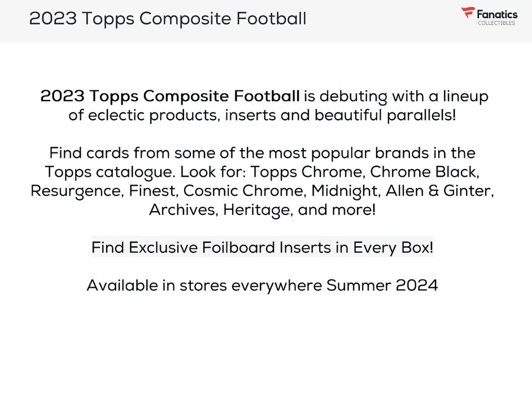Click the small COLLECTIBLES label under Fanatics
The image size is (532, 395).
pyautogui.click(x=496, y=23)
